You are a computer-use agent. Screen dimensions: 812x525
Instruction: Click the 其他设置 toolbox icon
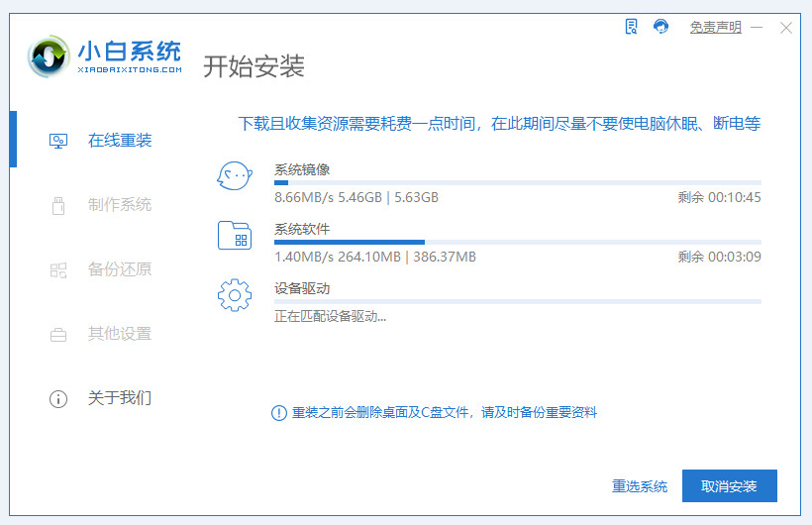[58, 334]
